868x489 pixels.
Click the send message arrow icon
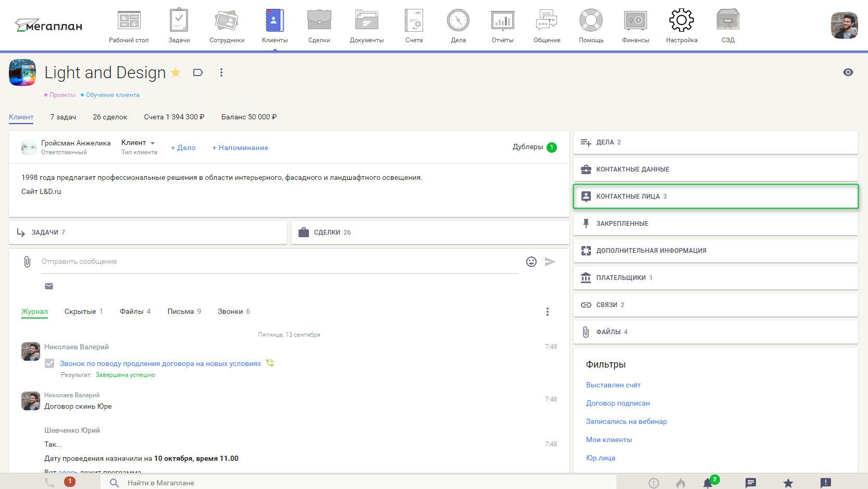[550, 262]
